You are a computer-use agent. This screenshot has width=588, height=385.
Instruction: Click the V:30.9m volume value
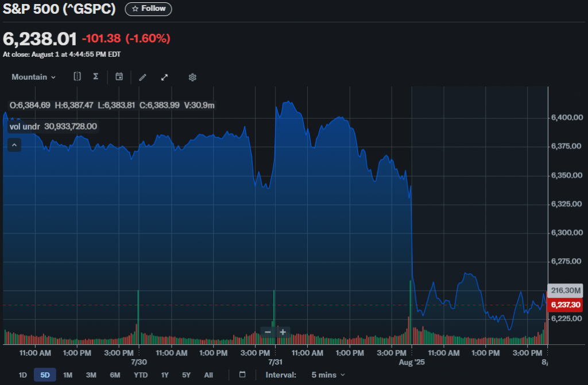click(199, 106)
